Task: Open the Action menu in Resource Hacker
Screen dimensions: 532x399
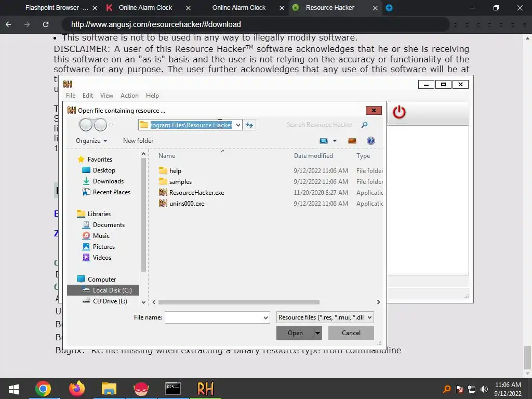Action: coord(129,96)
